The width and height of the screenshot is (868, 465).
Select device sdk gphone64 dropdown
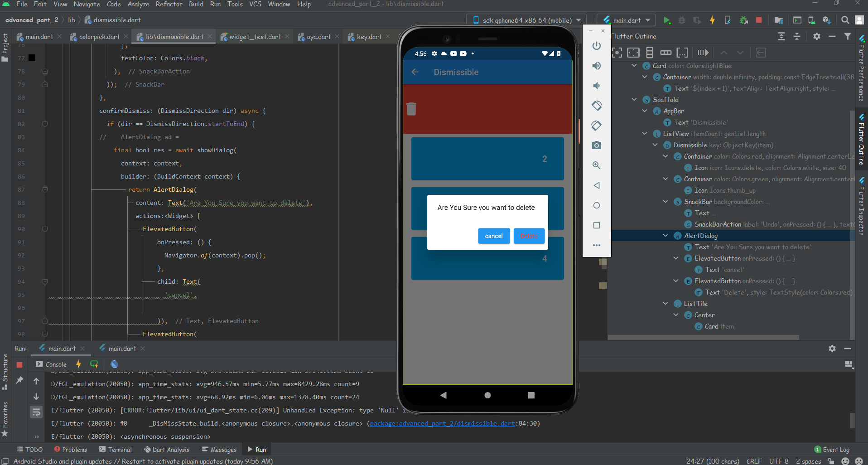click(526, 20)
